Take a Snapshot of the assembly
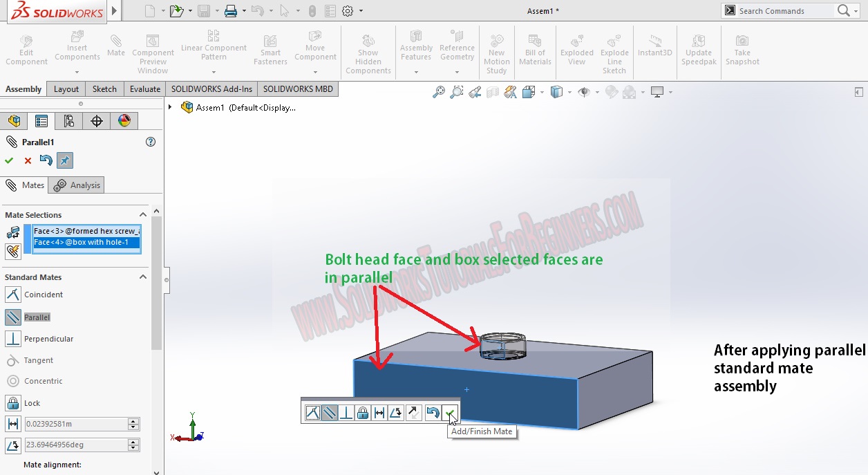 tap(742, 48)
